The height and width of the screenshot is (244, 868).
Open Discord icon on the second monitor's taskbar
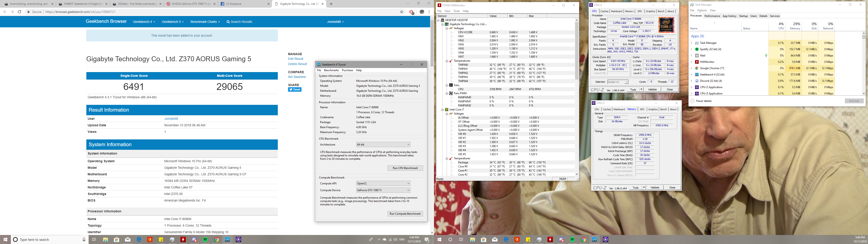click(x=561, y=240)
